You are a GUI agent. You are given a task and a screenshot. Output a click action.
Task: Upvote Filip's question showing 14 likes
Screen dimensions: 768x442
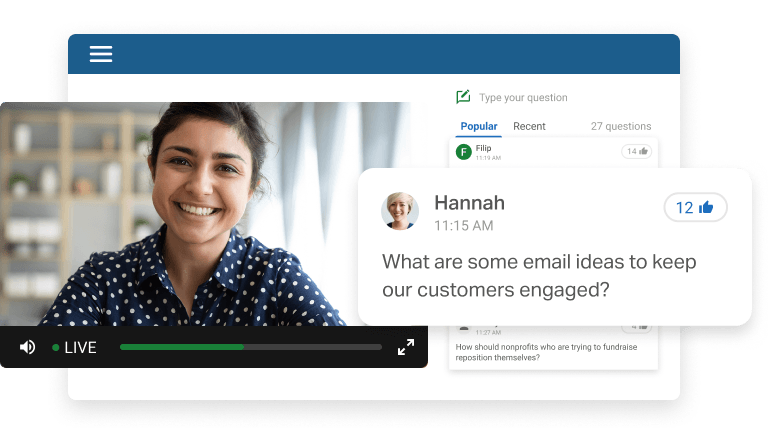pyautogui.click(x=637, y=151)
